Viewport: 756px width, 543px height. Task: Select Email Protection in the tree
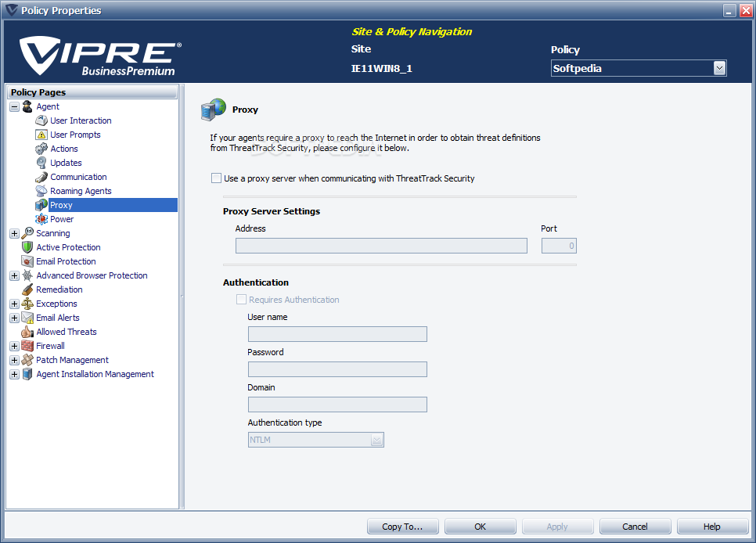66,261
